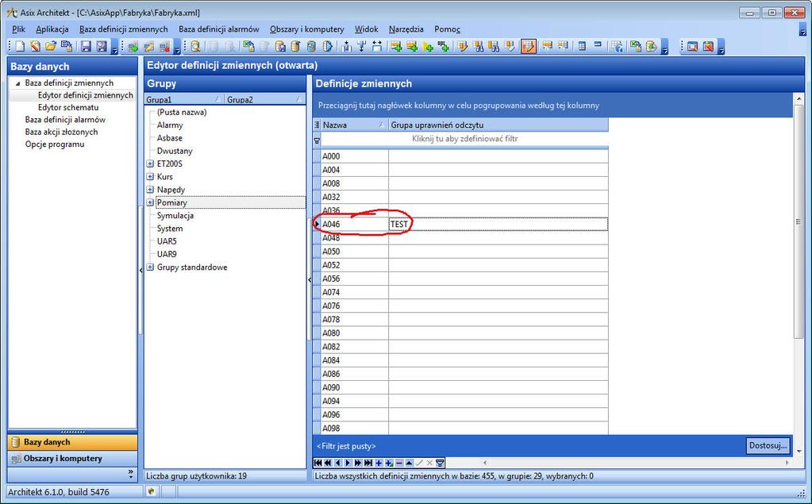Open Baza definicji alarmów menu
Image resolution: width=812 pixels, height=504 pixels.
[219, 29]
